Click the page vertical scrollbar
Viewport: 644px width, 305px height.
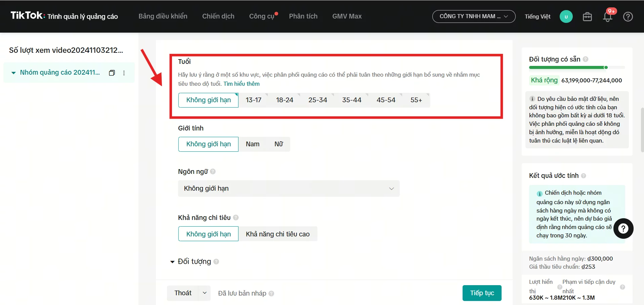pyautogui.click(x=642, y=129)
